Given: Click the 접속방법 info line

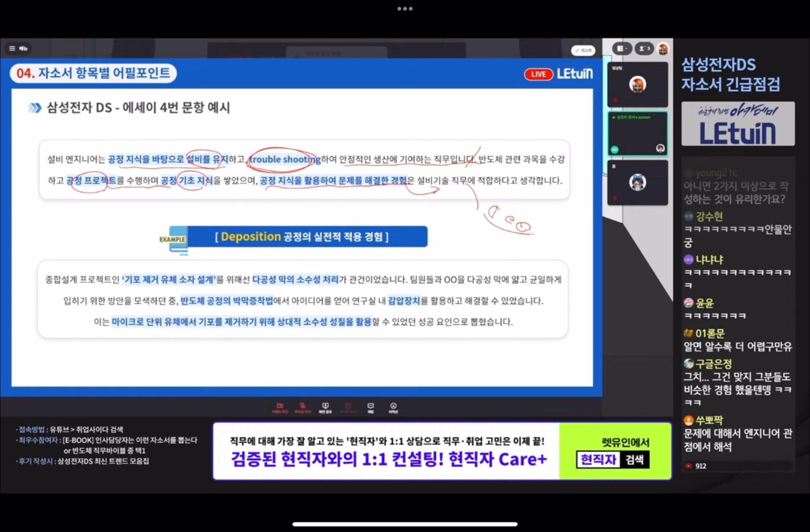Looking at the screenshot, I should (70, 430).
